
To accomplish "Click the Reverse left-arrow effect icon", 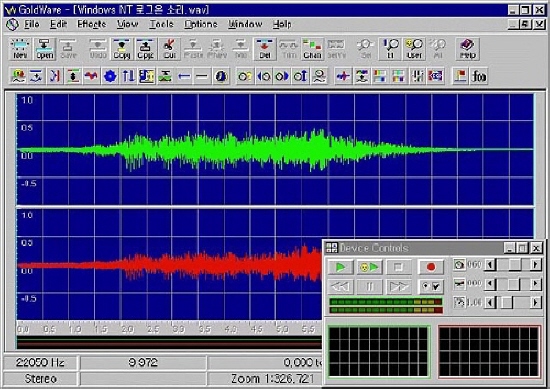I will tap(184, 76).
